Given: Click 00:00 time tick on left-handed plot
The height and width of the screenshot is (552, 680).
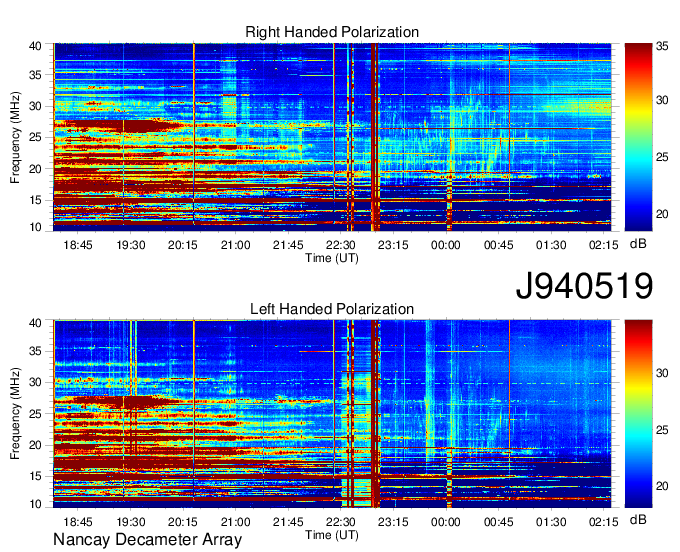Looking at the screenshot, I should click(x=446, y=522).
